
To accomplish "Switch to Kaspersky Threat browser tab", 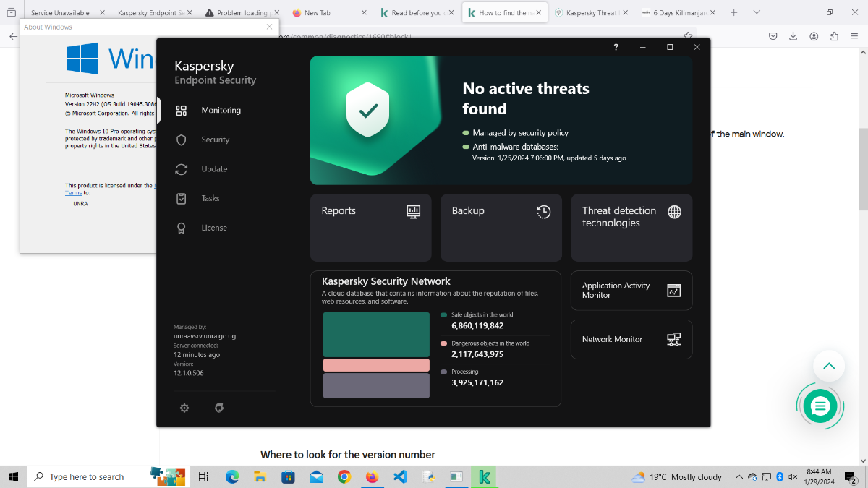I will (591, 12).
